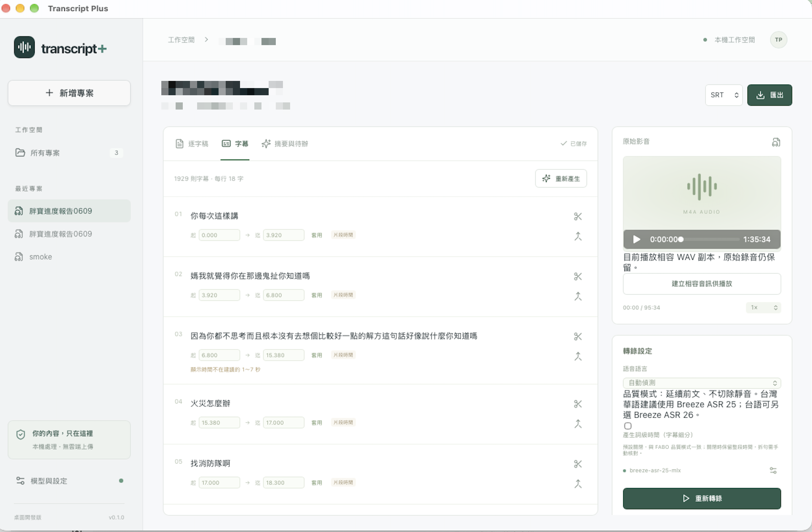Screen dimensions: 812x532
Task: Click the 重新產生 button
Action: pyautogui.click(x=561, y=178)
